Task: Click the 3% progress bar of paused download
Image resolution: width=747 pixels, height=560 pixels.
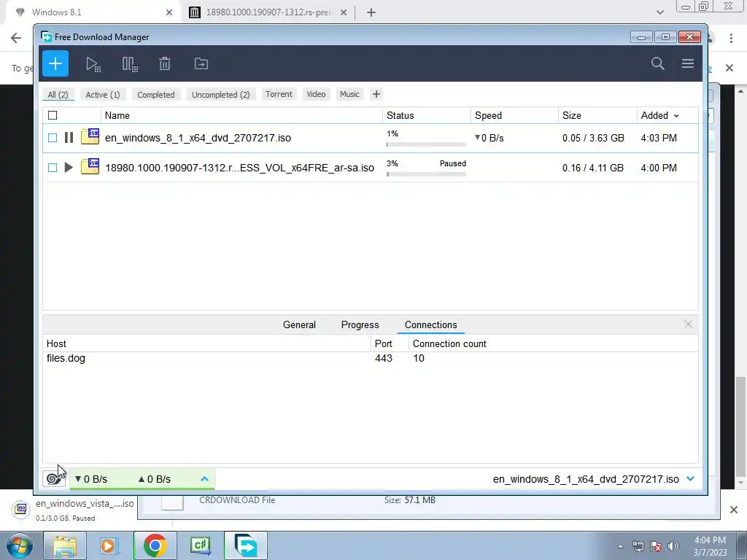Action: point(426,174)
